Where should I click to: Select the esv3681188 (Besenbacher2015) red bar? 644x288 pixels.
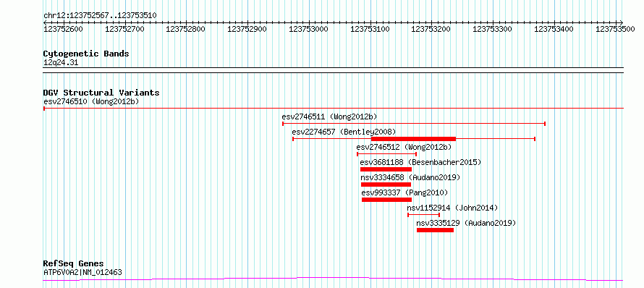pos(386,169)
